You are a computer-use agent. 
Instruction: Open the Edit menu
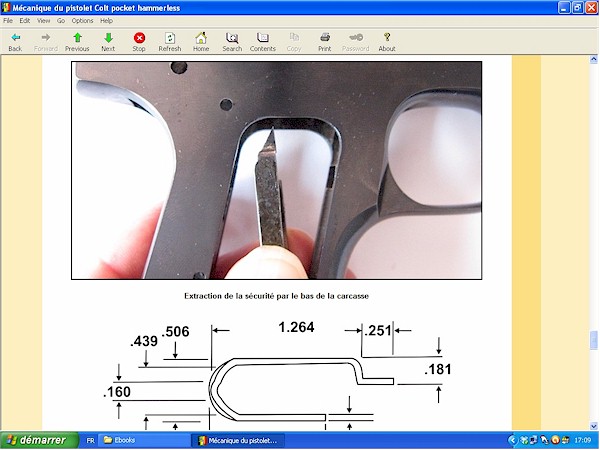[25, 20]
